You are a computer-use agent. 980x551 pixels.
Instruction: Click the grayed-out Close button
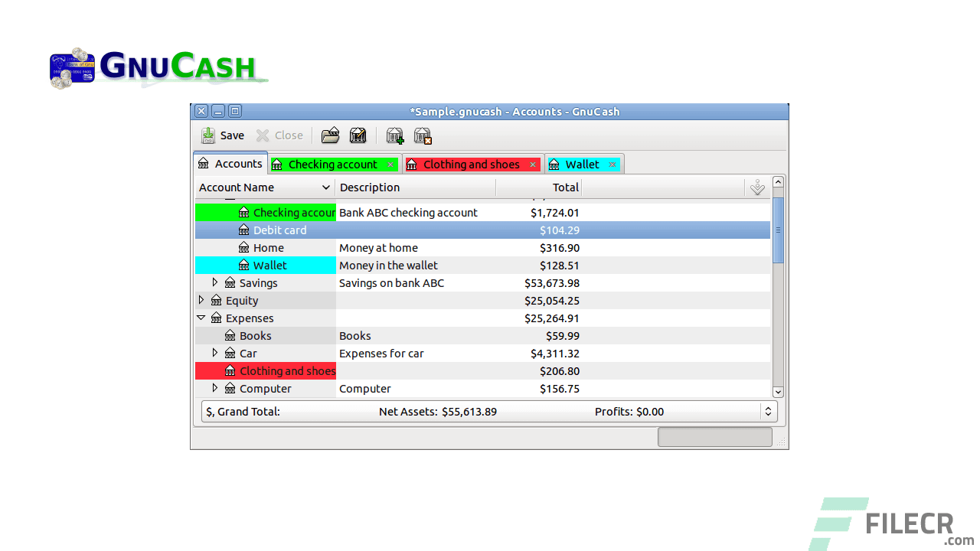(x=280, y=135)
